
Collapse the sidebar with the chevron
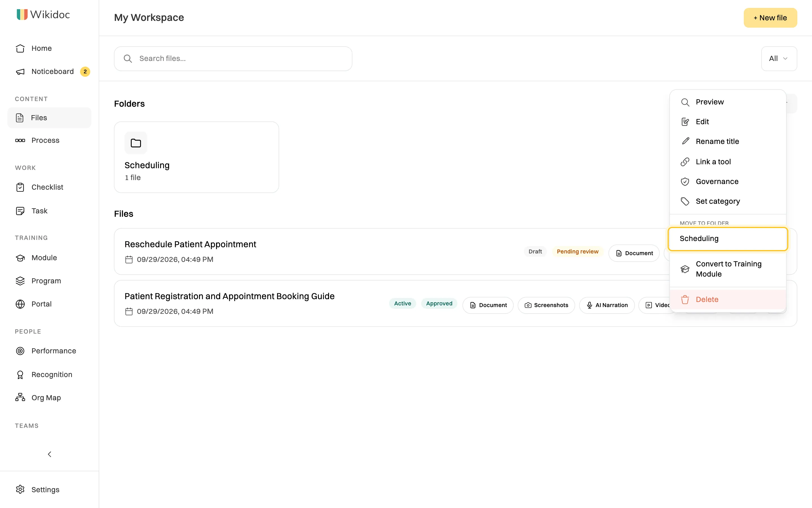point(49,454)
